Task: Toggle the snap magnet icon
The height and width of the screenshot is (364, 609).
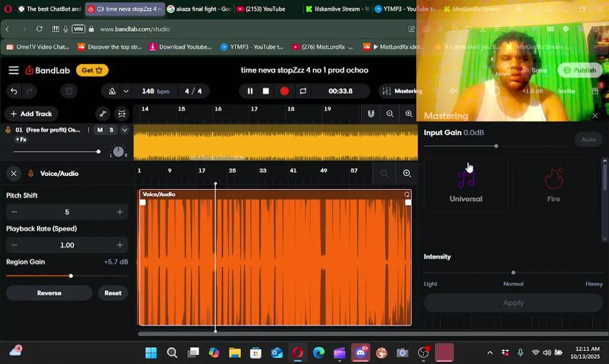Action: point(371,114)
